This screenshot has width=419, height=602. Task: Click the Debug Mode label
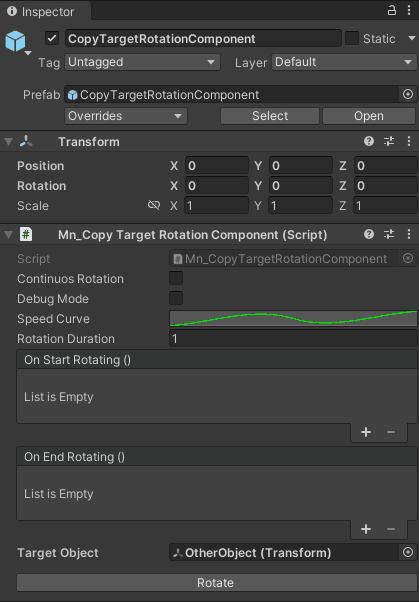click(x=53, y=298)
